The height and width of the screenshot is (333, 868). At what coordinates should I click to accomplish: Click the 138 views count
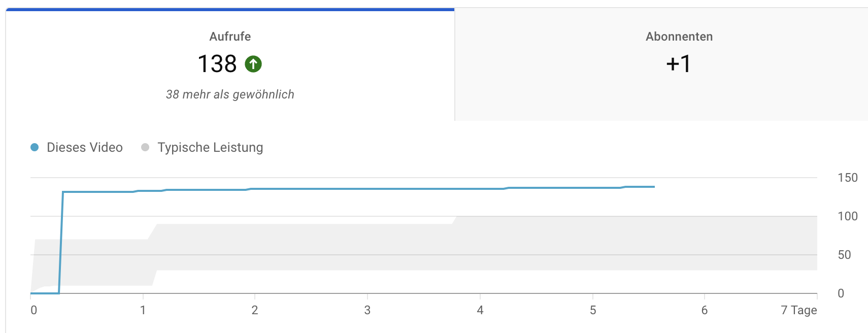coord(217,64)
